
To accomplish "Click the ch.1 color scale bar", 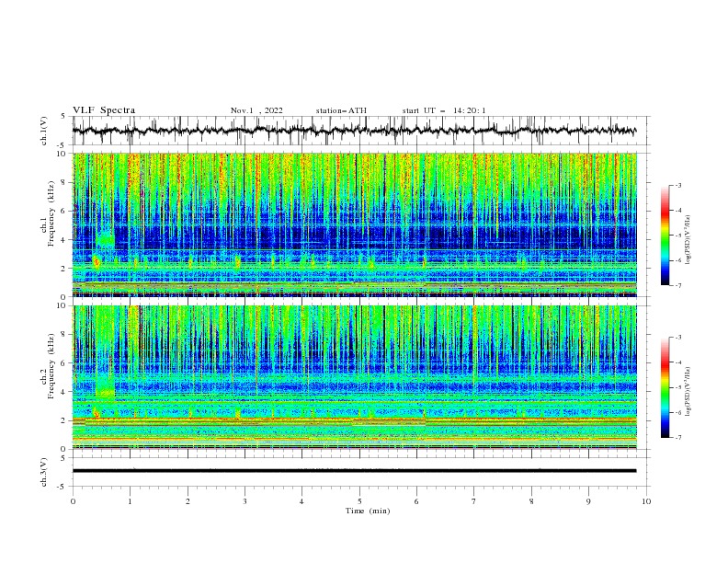I will 665,235.
